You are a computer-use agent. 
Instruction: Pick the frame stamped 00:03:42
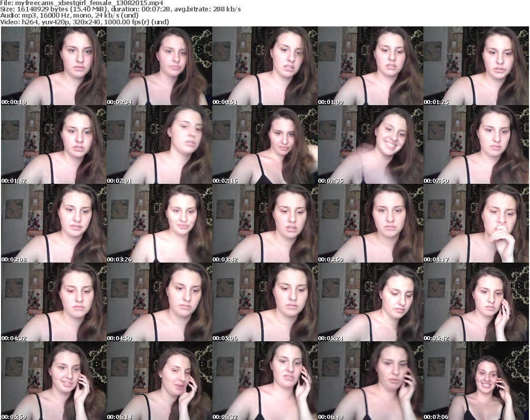265,224
